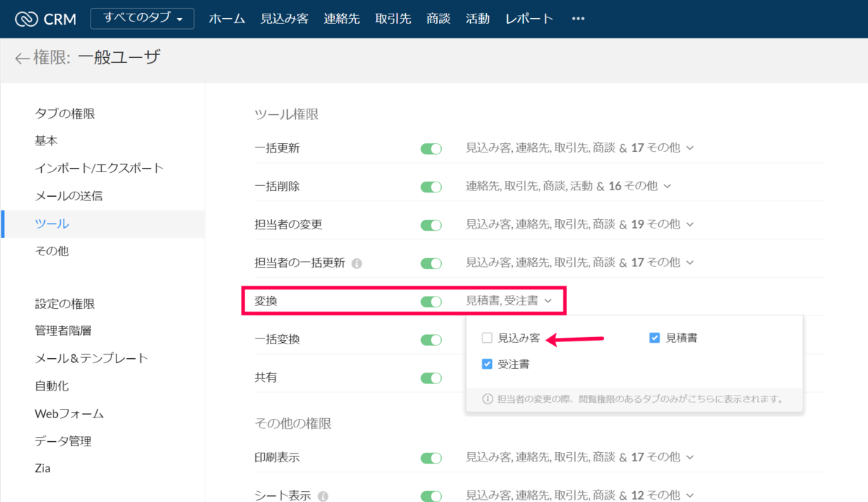Uncheck the 見積書 checkbox
This screenshot has height=502, width=868.
[655, 338]
